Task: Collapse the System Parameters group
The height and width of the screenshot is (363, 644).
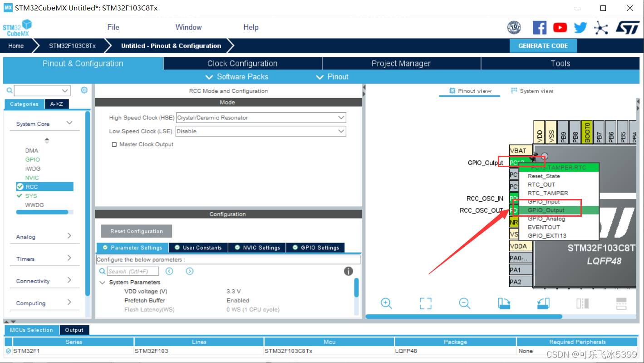Action: (x=102, y=282)
